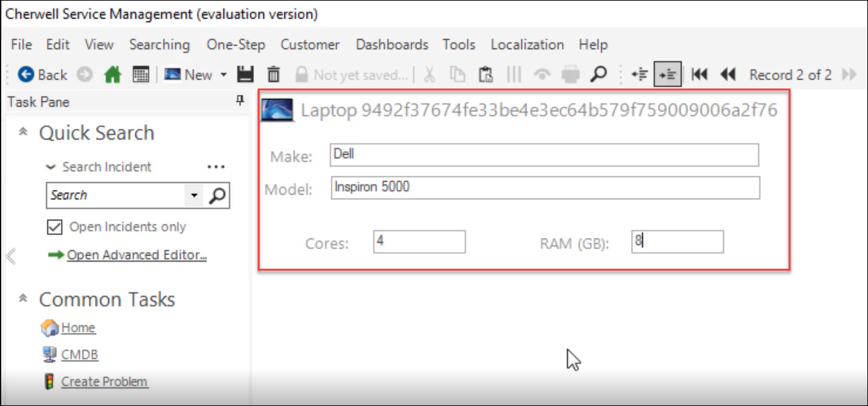
Task: Click the magnifying glass icon in the toolbar
Action: 598,75
